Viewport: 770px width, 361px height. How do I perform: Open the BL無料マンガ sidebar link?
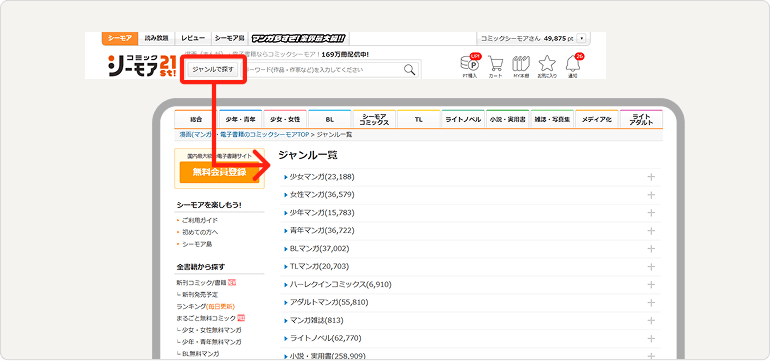click(200, 354)
